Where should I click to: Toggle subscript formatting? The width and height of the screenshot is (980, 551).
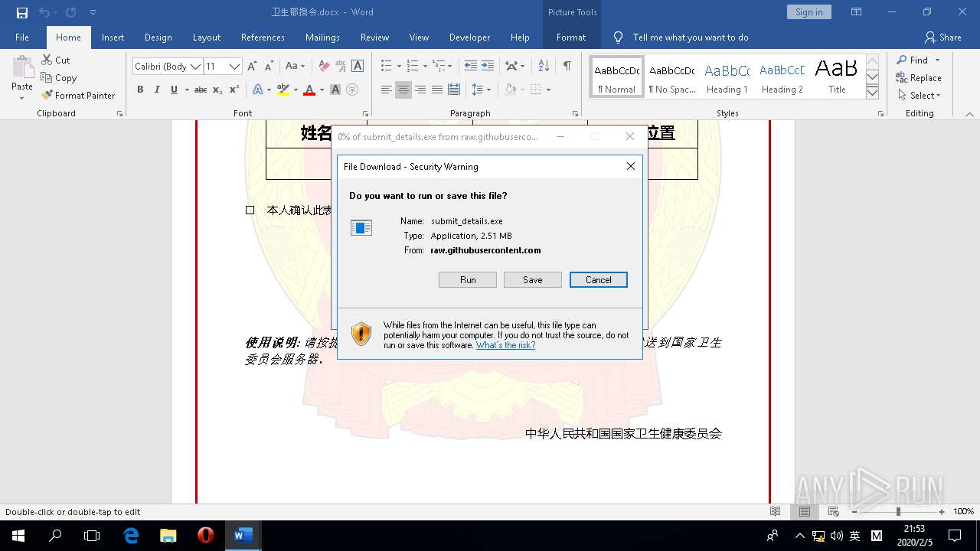coord(217,90)
